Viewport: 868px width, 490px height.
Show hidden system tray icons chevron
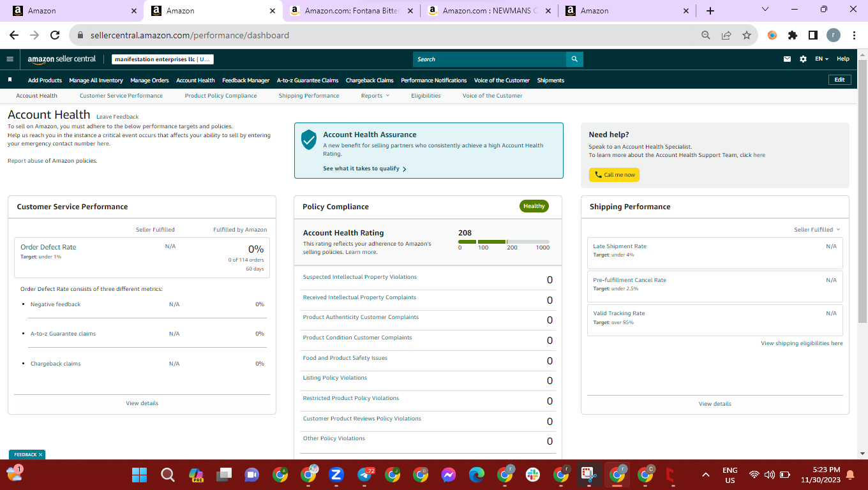(x=705, y=475)
